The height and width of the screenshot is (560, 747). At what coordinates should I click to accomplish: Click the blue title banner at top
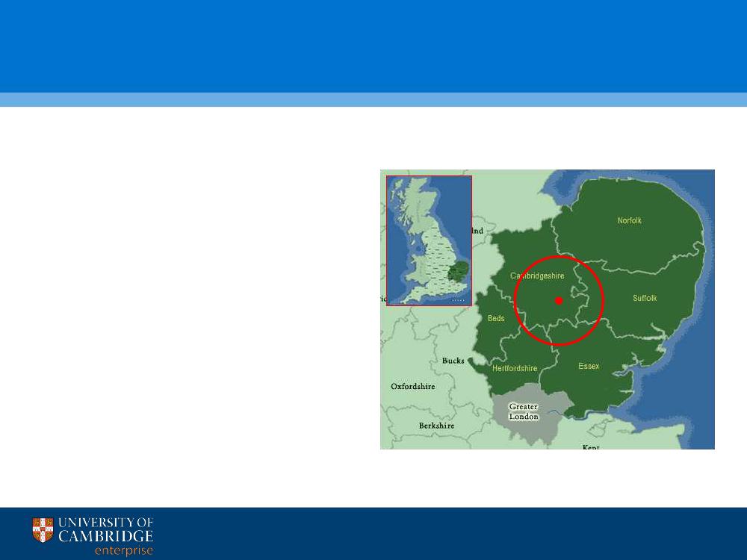[x=373, y=46]
